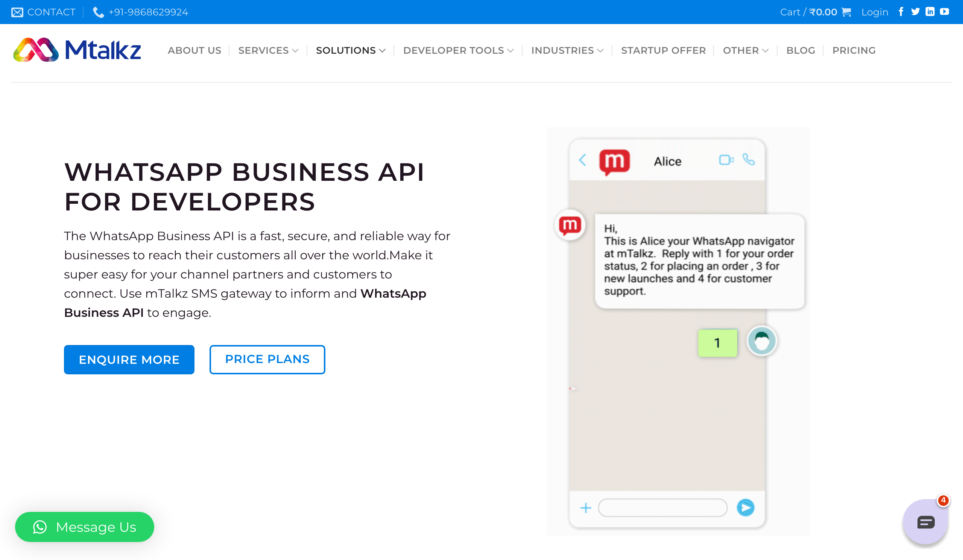The width and height of the screenshot is (963, 560).
Task: Click the blue send arrow button
Action: point(745,508)
